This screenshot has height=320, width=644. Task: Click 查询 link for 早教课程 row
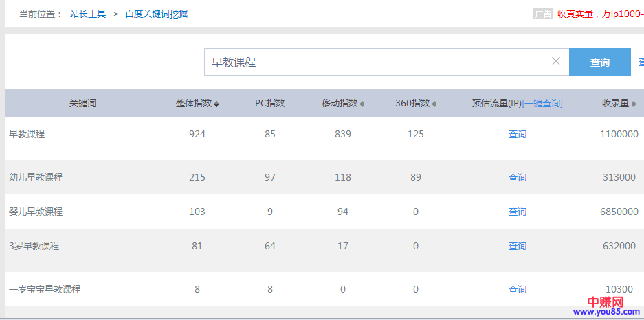pyautogui.click(x=517, y=134)
